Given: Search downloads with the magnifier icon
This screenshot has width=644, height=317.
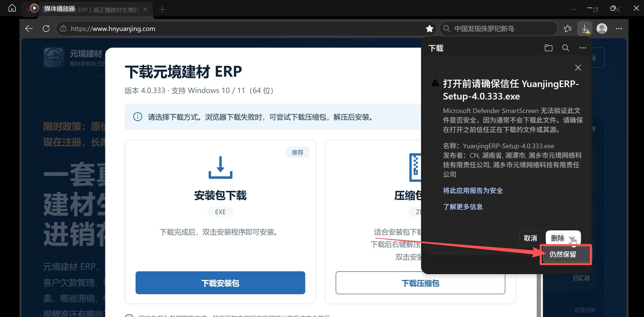Looking at the screenshot, I should pos(566,48).
